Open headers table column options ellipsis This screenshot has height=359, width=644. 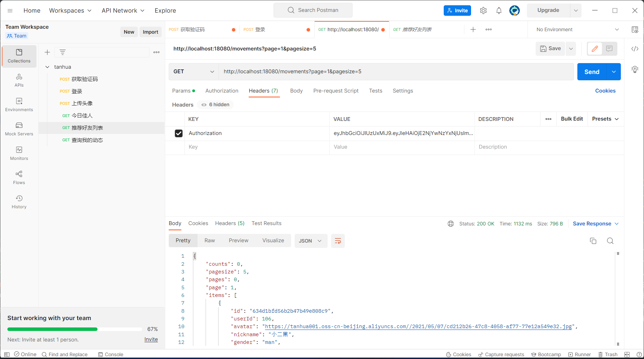(549, 119)
